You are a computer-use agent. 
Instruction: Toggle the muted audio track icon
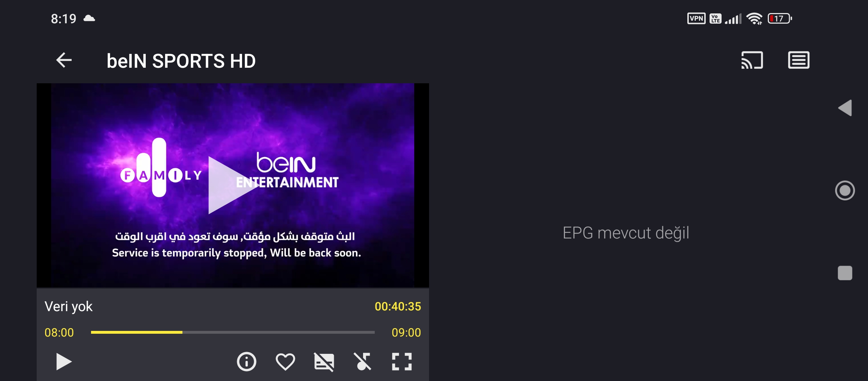tap(363, 362)
